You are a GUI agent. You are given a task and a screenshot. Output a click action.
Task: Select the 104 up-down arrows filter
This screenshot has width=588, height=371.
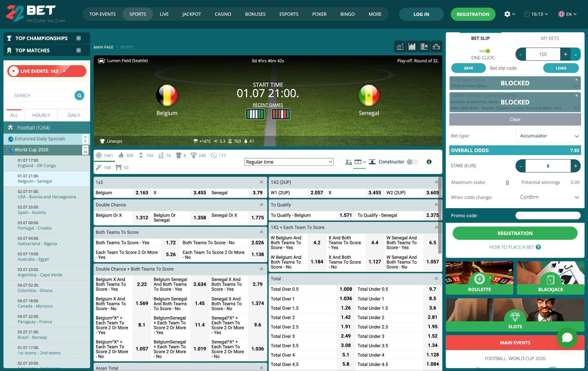(x=141, y=155)
